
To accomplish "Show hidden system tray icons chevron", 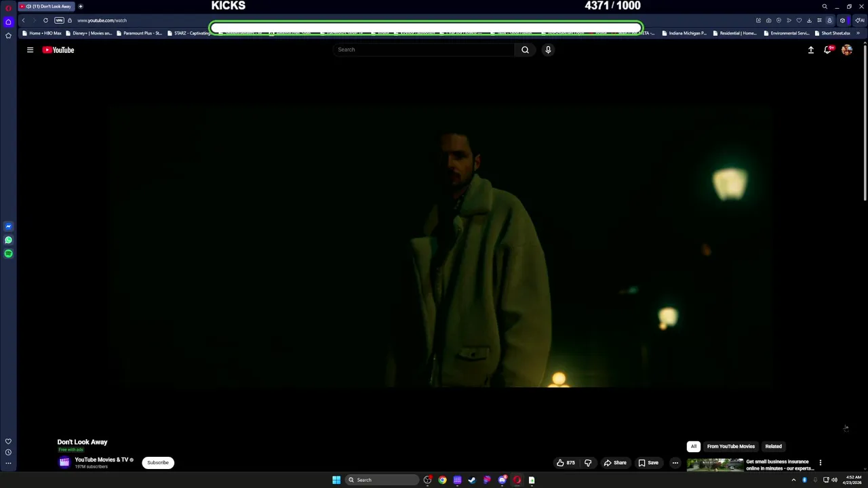I will [793, 480].
